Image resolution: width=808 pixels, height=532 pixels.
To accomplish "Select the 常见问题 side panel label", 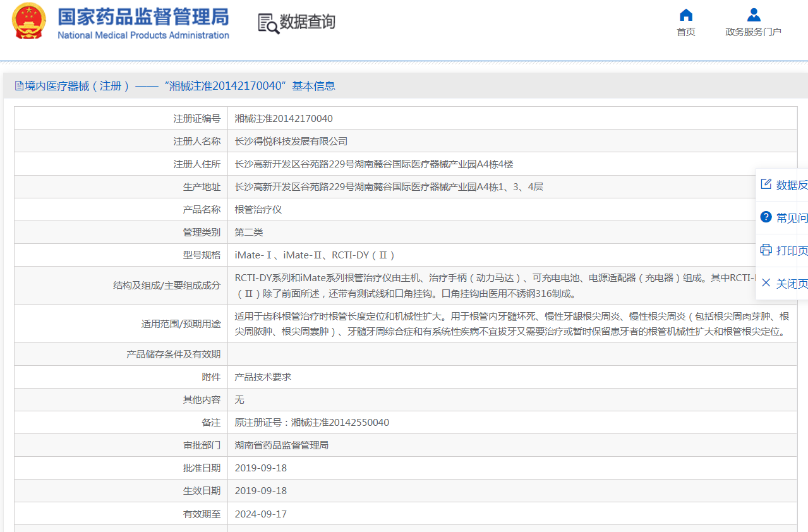I will coord(792,218).
